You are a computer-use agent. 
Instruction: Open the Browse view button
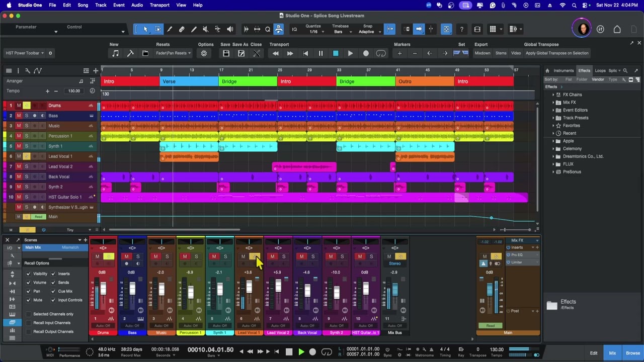point(632,353)
